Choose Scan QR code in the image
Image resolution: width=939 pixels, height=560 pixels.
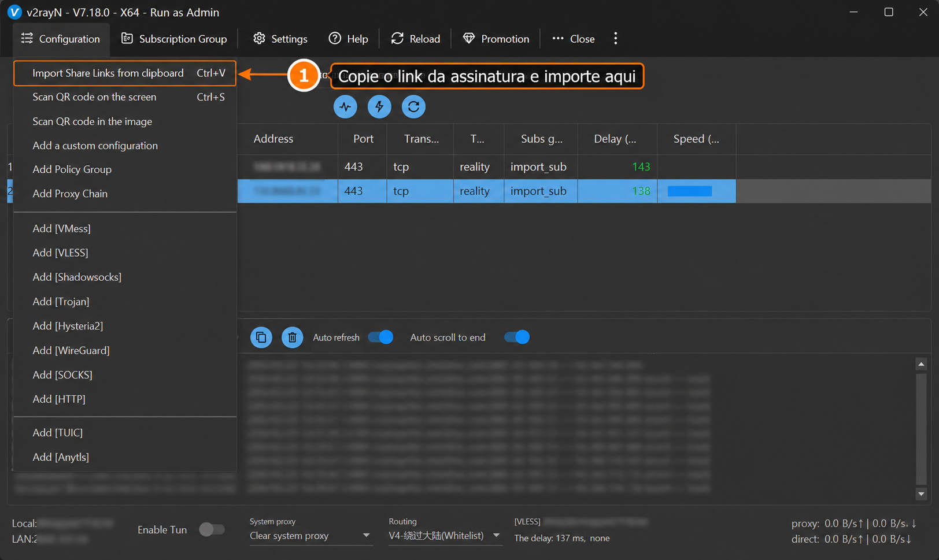tap(125, 121)
